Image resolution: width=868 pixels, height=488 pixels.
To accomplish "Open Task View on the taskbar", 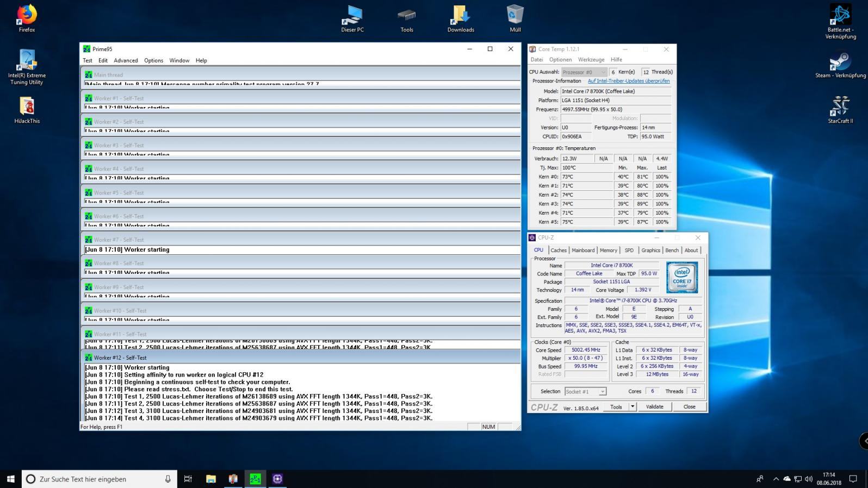I will tap(188, 479).
